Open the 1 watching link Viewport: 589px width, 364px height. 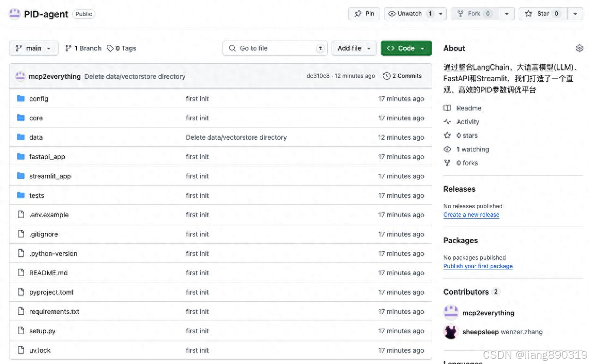coord(473,149)
